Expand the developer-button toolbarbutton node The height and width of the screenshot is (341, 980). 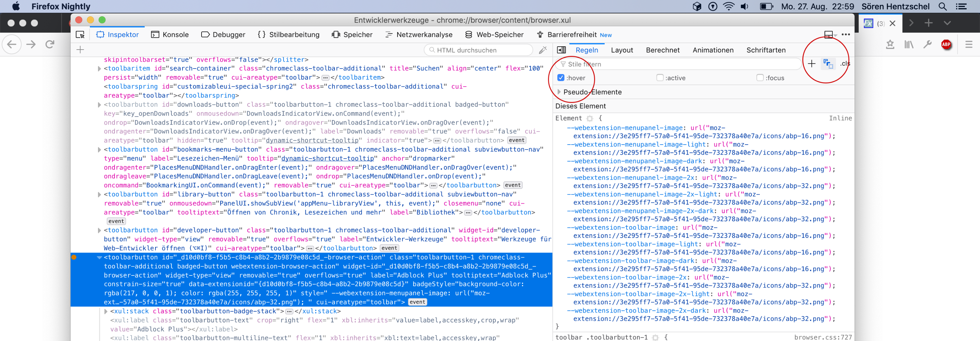pyautogui.click(x=99, y=230)
